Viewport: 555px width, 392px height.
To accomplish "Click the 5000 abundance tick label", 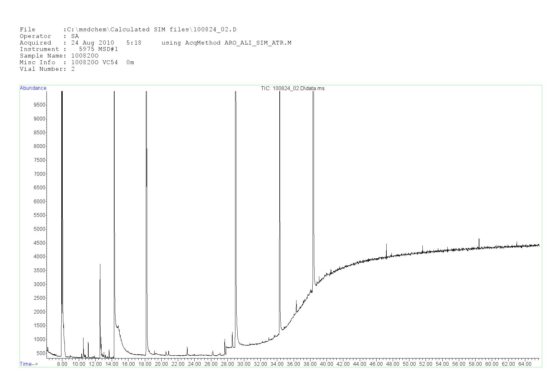I will (x=39, y=229).
